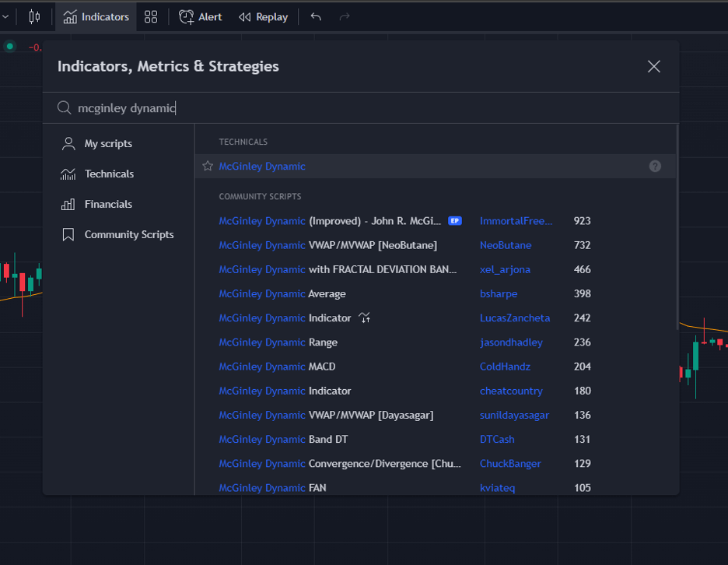Click the 732 count on NeoButane row
Screen dimensions: 728x565
point(583,245)
